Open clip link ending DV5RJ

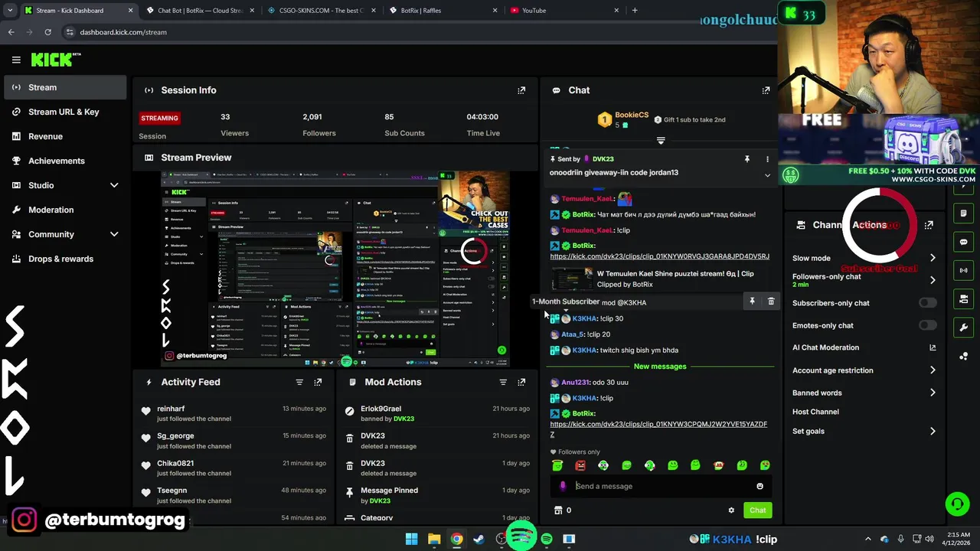(660, 256)
